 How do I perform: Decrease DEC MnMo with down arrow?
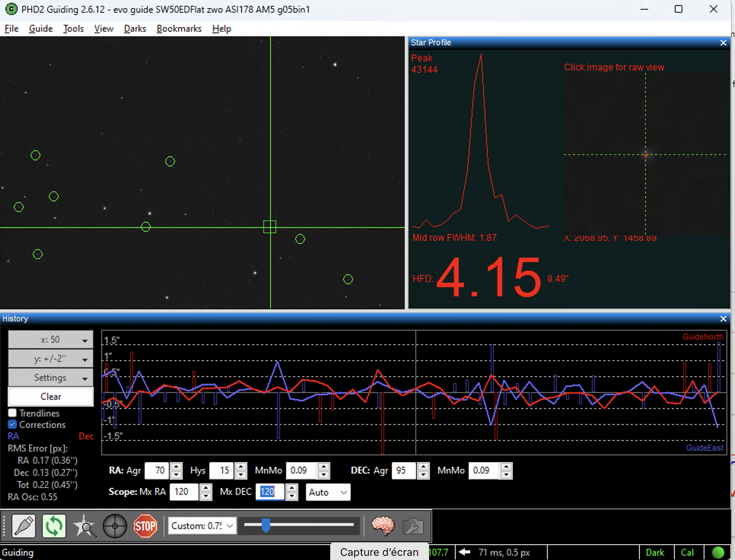pos(506,475)
